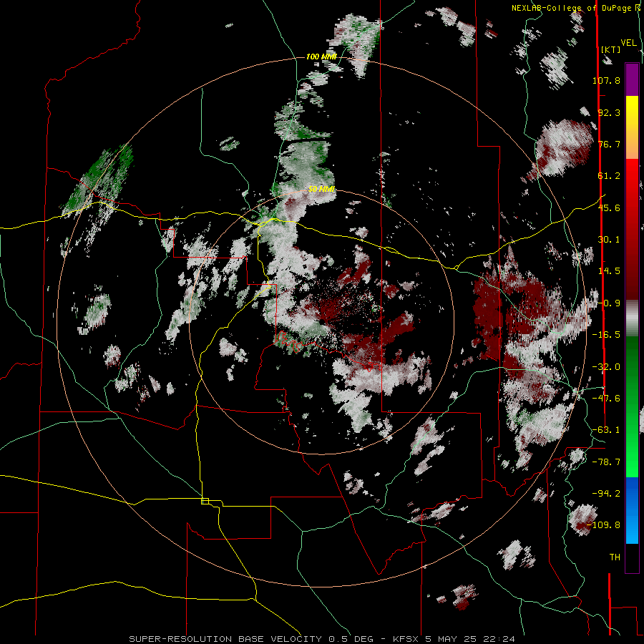Image resolution: width=644 pixels, height=644 pixels.
Task: Click the 61.2 velocity scale value
Action: (x=609, y=176)
